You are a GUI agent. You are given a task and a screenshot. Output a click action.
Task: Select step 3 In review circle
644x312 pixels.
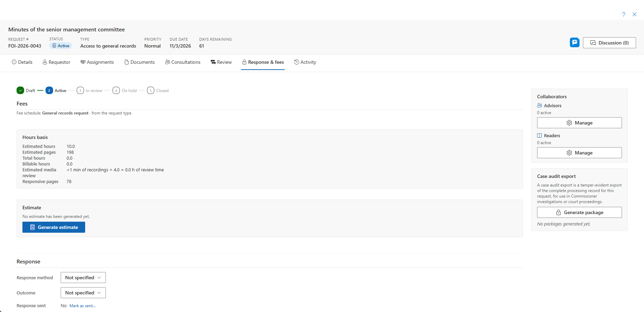pyautogui.click(x=80, y=90)
